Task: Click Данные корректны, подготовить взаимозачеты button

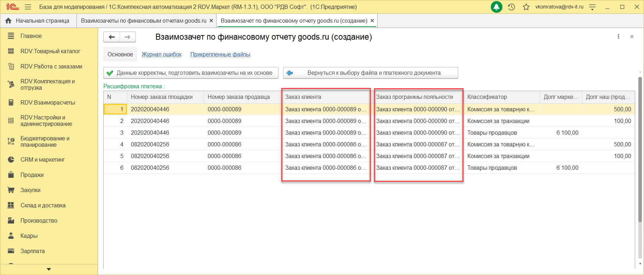Action: pos(191,73)
